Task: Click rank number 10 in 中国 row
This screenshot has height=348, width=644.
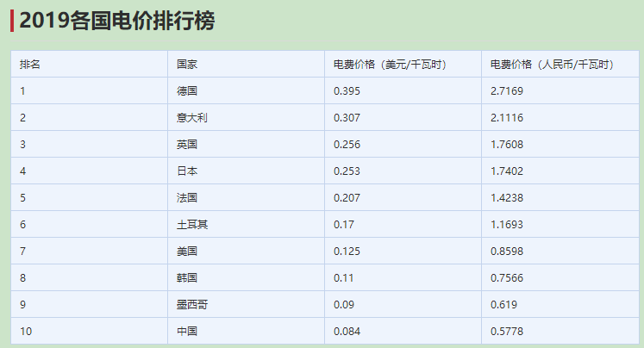Action: 26,331
